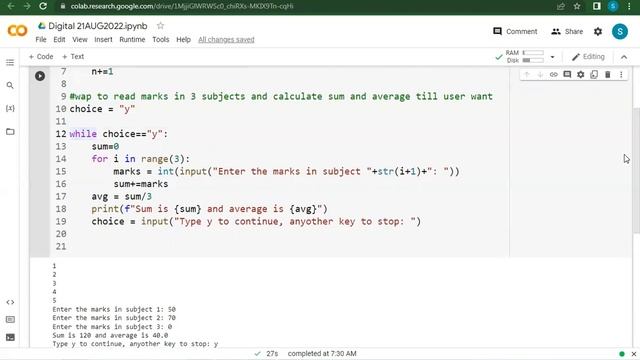
Task: Open the terminal sidebar icon
Action: [x=10, y=337]
